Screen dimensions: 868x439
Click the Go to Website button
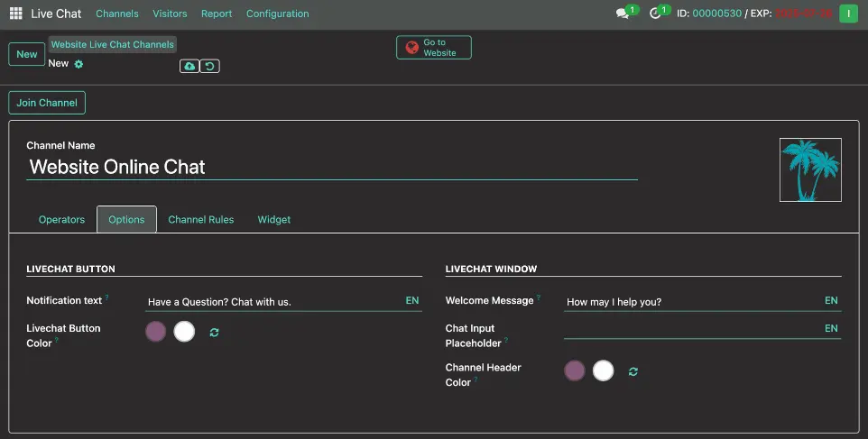tap(434, 48)
